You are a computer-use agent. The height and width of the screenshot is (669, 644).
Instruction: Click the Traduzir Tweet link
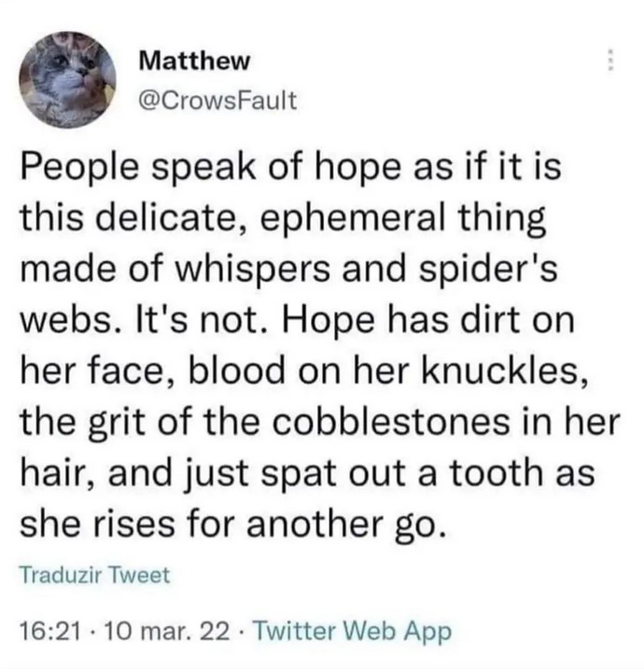(x=95, y=575)
